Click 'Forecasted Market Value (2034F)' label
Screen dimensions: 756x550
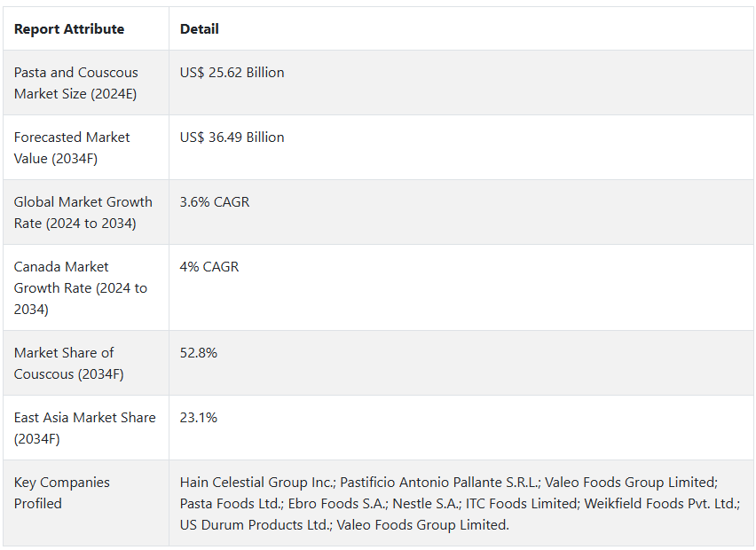[x=71, y=148]
